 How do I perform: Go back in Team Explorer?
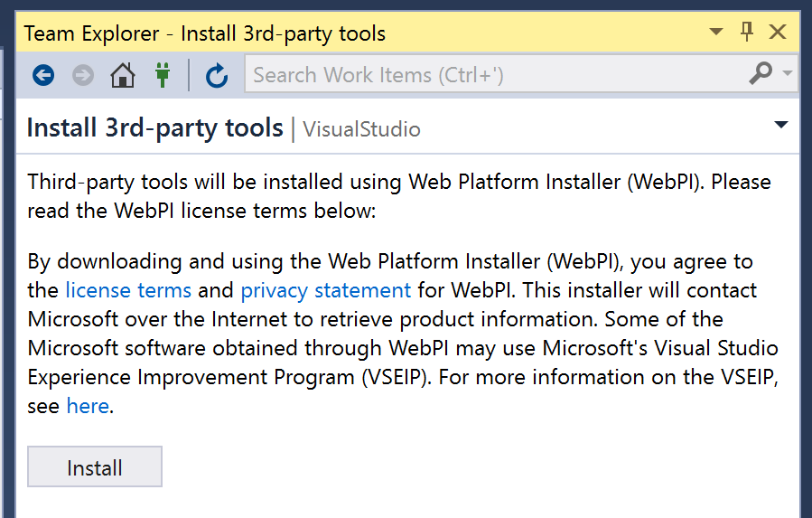tap(43, 75)
